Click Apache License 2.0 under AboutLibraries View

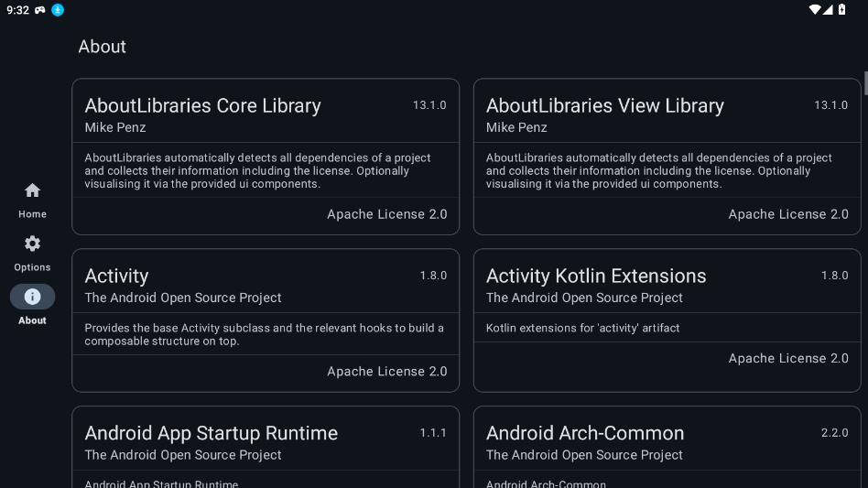[x=787, y=214]
